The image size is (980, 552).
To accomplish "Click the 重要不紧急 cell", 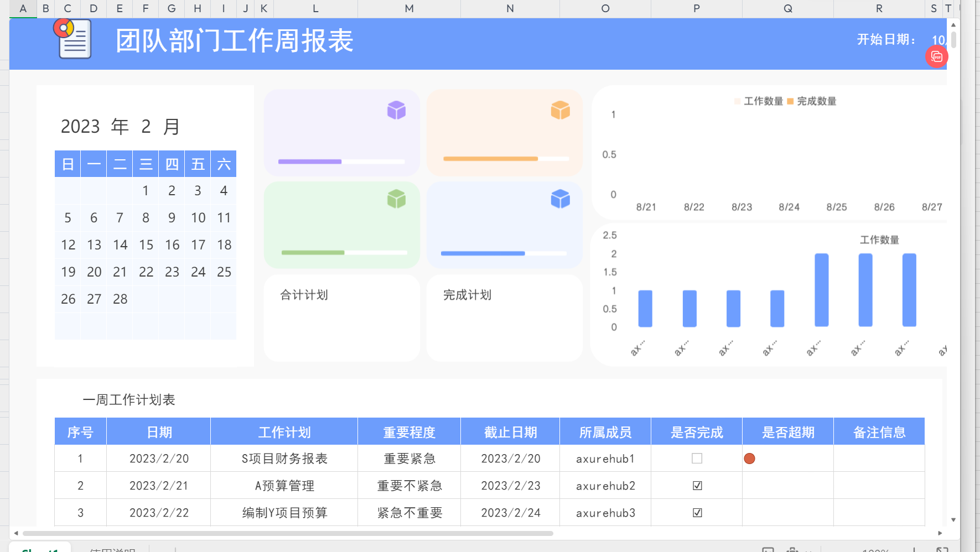I will pyautogui.click(x=409, y=486).
